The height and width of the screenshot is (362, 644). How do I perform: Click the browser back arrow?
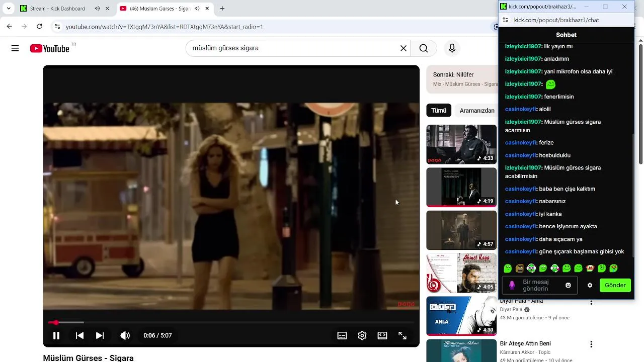(9, 26)
